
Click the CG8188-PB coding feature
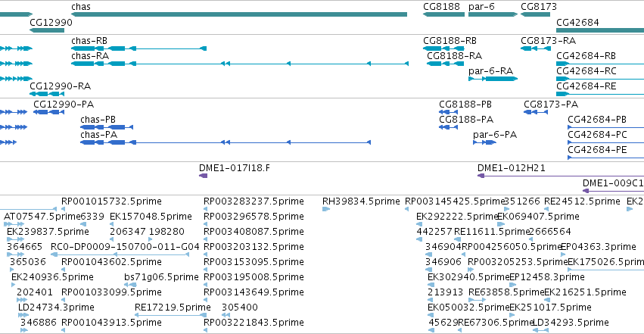coord(448,112)
